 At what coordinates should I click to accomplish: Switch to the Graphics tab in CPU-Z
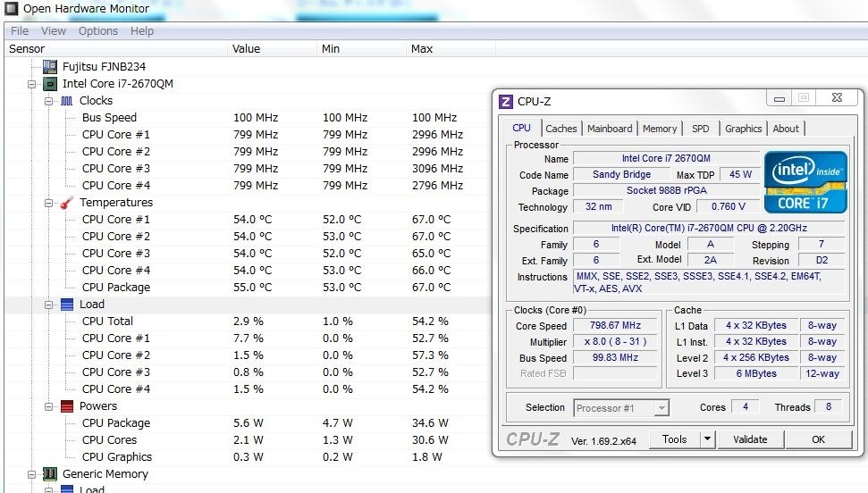pyautogui.click(x=744, y=129)
